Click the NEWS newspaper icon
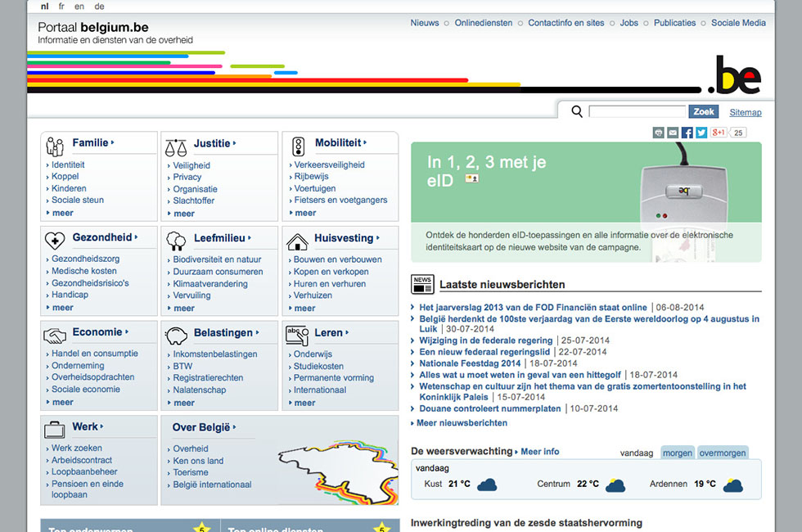 [x=422, y=285]
